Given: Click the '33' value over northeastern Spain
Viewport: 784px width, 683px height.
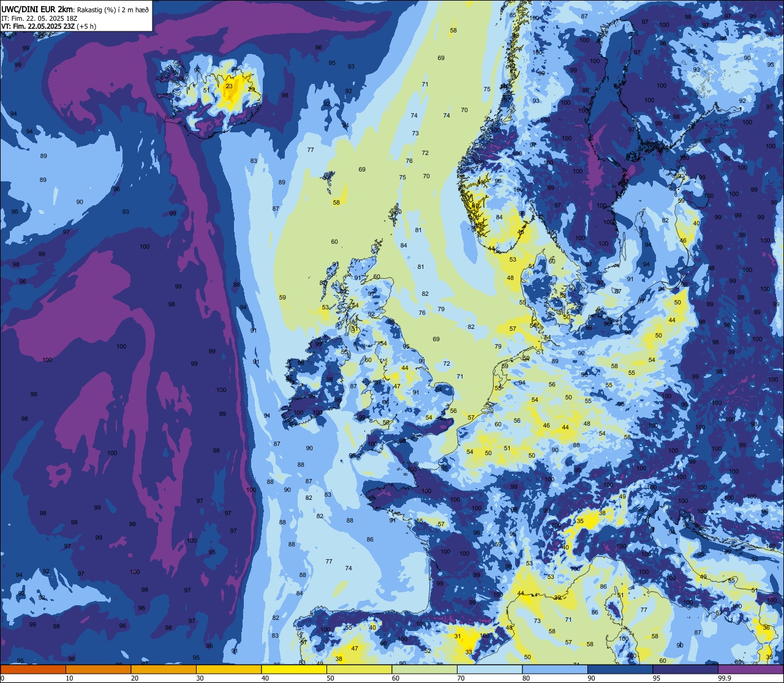Looking at the screenshot, I should pos(469,652).
